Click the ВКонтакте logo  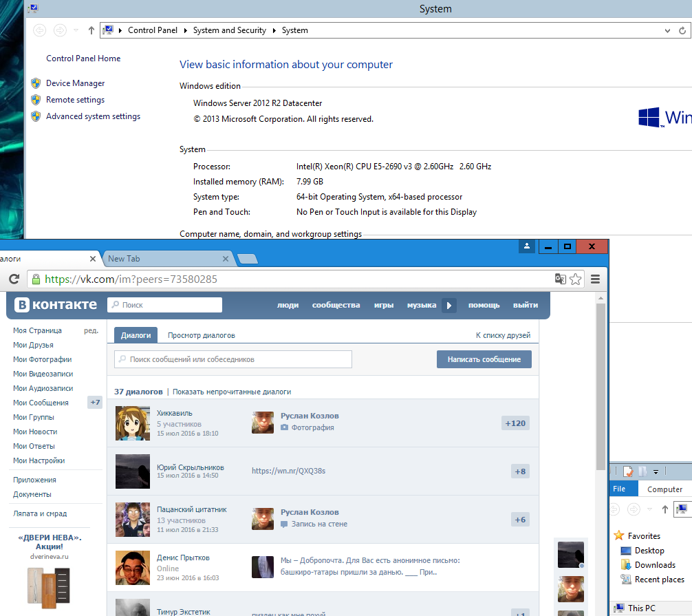tap(56, 305)
